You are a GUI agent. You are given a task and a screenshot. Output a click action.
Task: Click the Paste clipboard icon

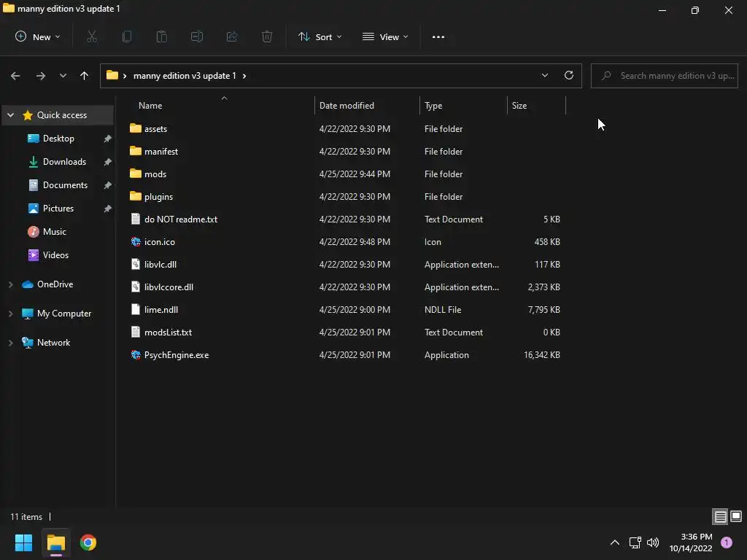tap(162, 36)
